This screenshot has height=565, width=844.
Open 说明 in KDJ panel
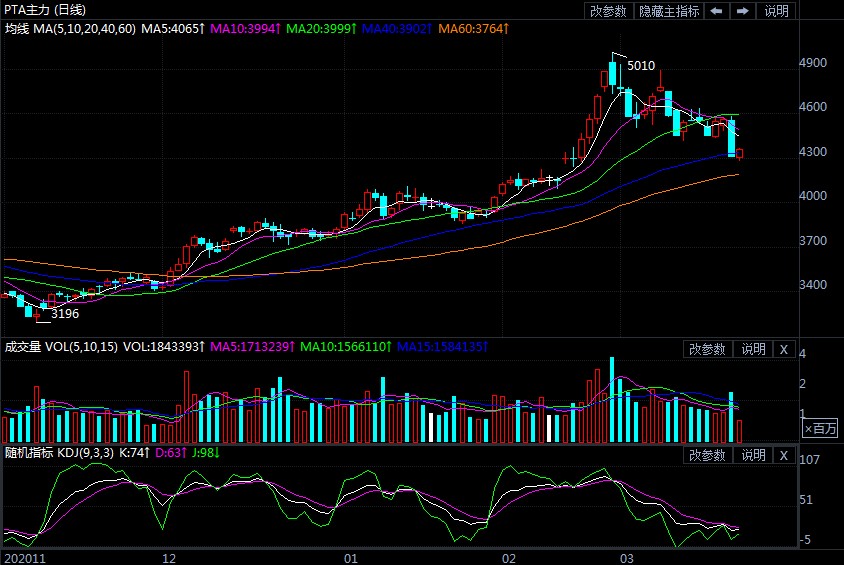[x=753, y=455]
